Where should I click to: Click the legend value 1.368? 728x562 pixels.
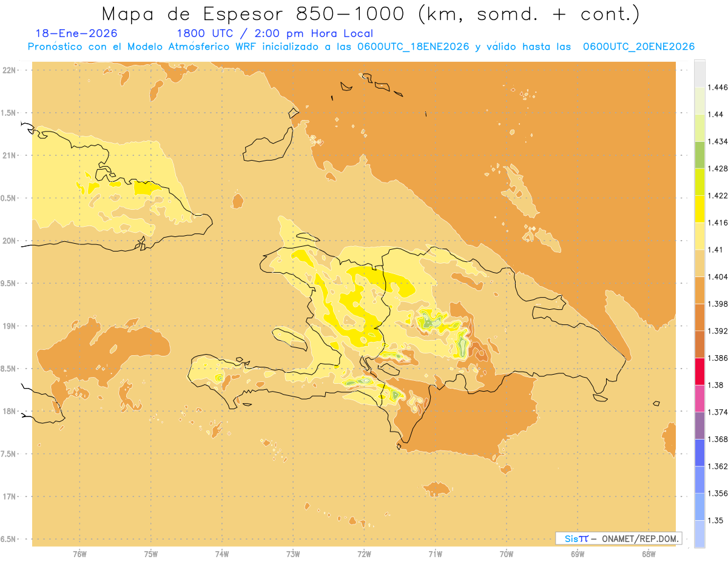pyautogui.click(x=717, y=439)
